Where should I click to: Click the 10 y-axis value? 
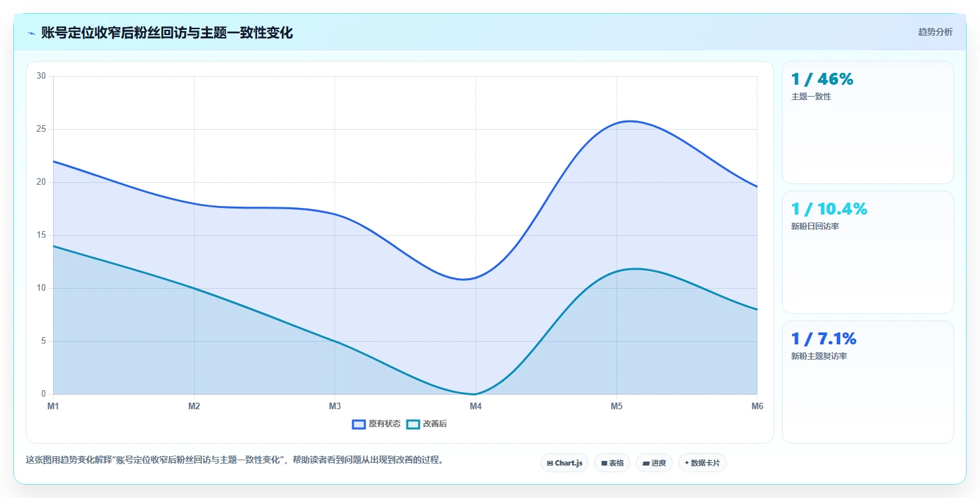pos(41,288)
